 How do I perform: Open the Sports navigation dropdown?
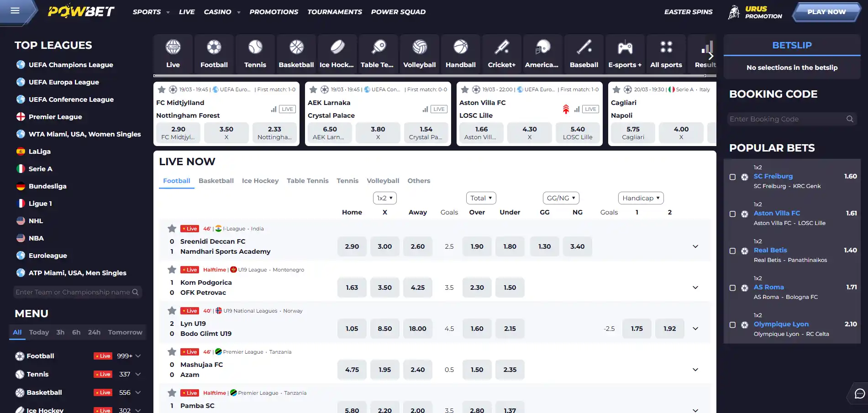(151, 12)
